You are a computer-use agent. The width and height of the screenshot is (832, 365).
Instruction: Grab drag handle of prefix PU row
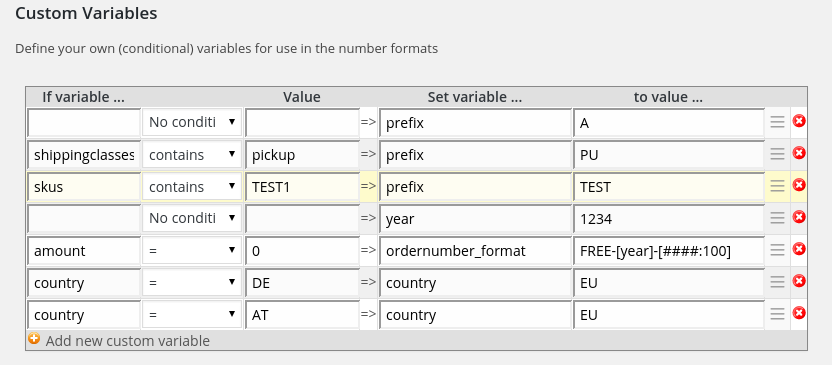(777, 154)
